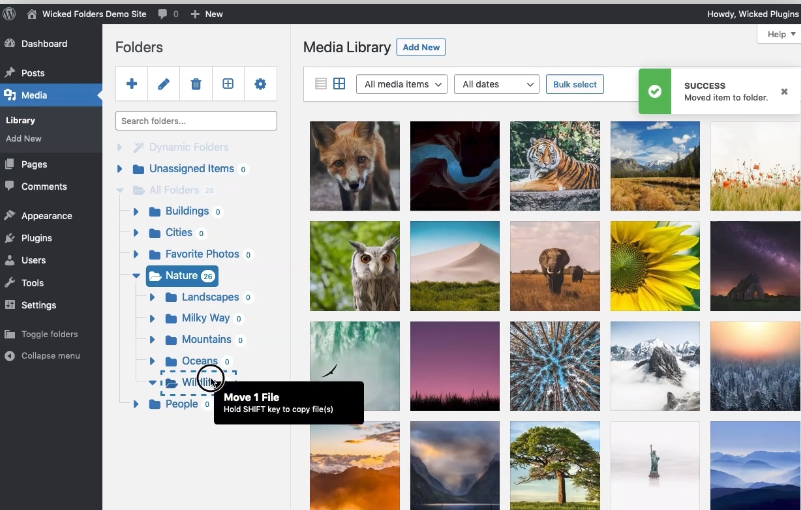Click the expand all folders icon

pos(228,84)
